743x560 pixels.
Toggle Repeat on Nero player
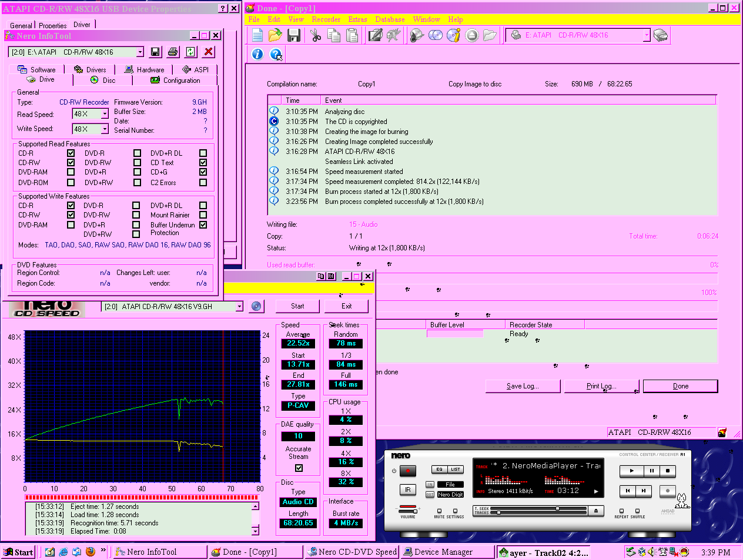click(x=621, y=511)
